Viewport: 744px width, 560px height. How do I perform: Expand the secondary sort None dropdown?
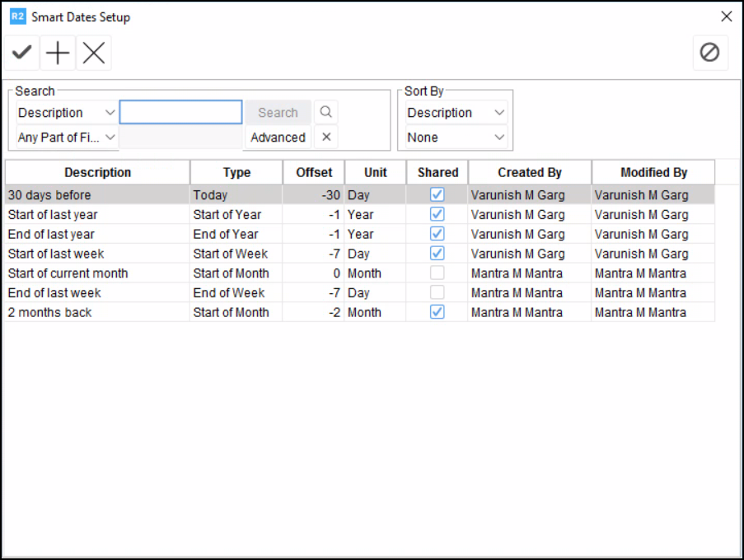pos(456,138)
